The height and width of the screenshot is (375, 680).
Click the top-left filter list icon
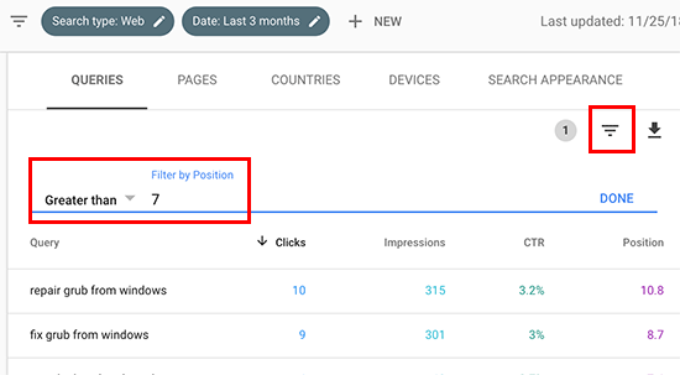(x=19, y=21)
